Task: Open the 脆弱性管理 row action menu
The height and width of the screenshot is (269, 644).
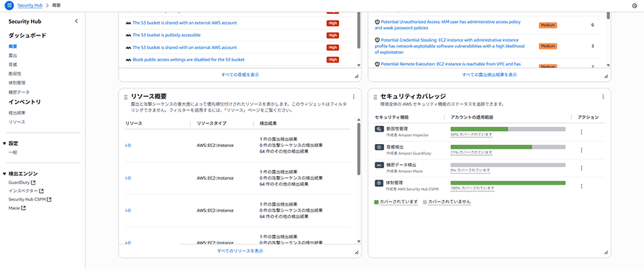Action: [581, 132]
